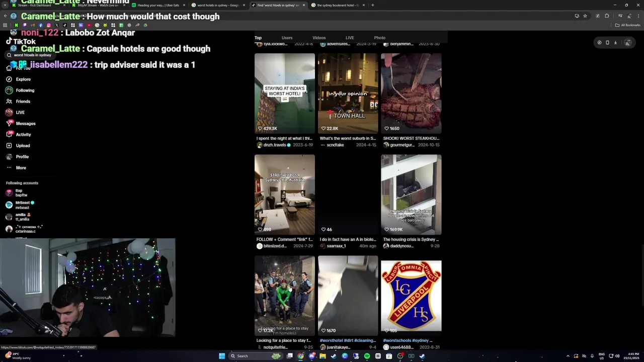Switch to 'the sydney boulevard hotel' tab
The image size is (644, 362).
(x=338, y=5)
